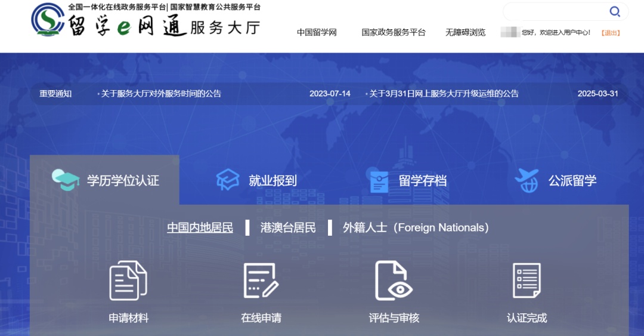
Task: Click the 评估与审核 eye document icon
Action: point(394,280)
